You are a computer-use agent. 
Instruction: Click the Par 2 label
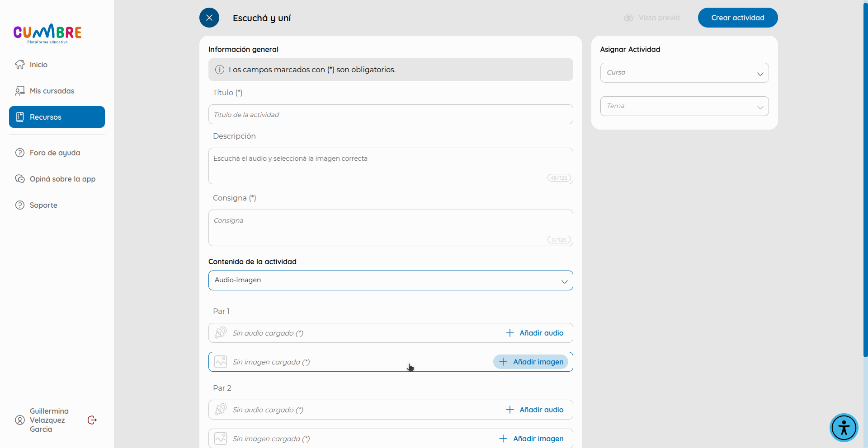[x=222, y=388]
